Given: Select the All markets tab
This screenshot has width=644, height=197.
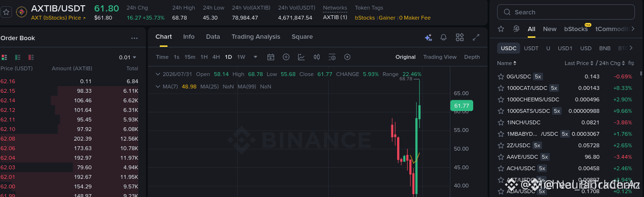Looking at the screenshot, I should (x=532, y=29).
